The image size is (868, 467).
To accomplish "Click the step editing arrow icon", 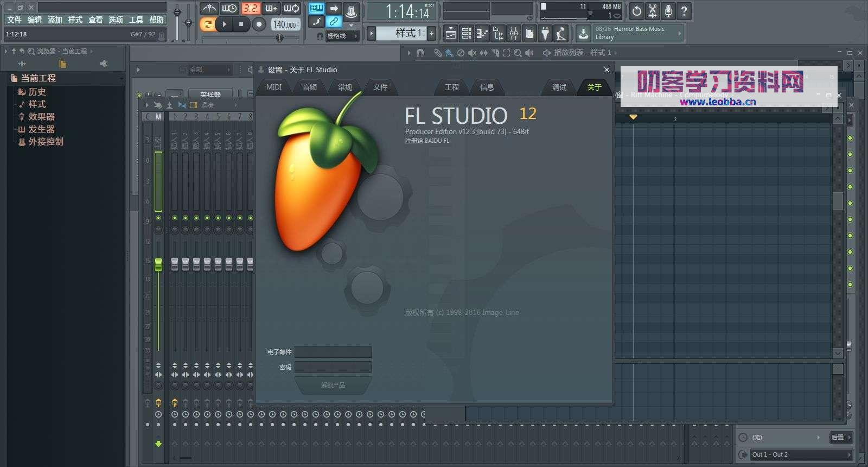I will 334,8.
